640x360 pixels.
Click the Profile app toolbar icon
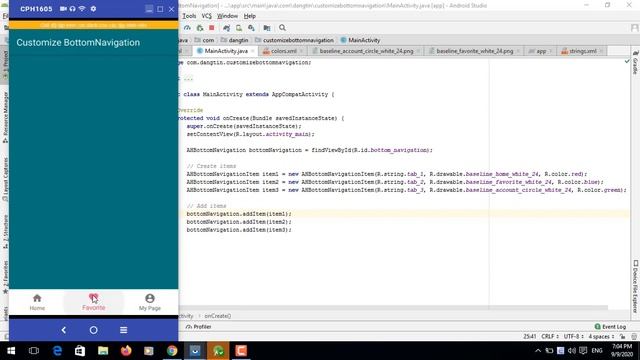(187, 28)
